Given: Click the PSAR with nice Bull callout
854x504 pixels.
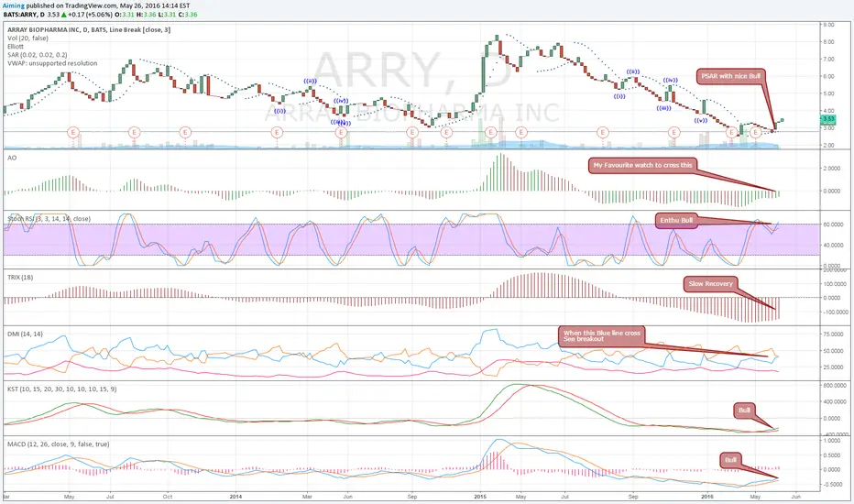Looking at the screenshot, I should pos(731,76).
